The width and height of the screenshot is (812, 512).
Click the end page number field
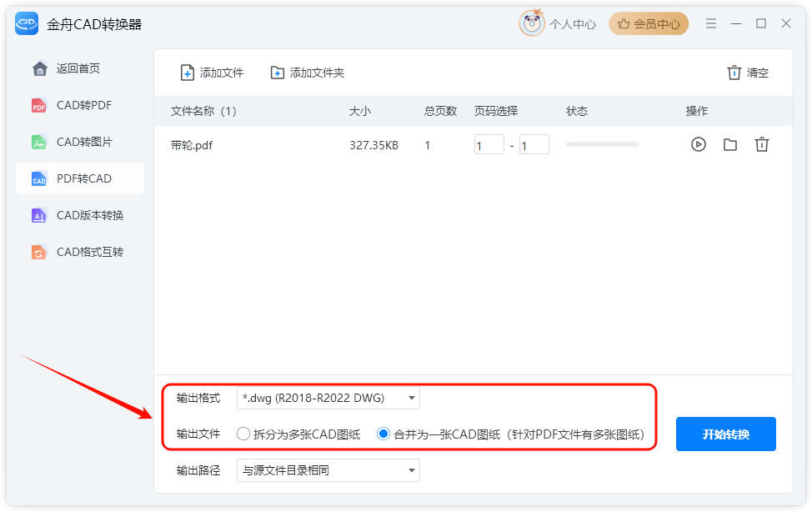pos(534,144)
